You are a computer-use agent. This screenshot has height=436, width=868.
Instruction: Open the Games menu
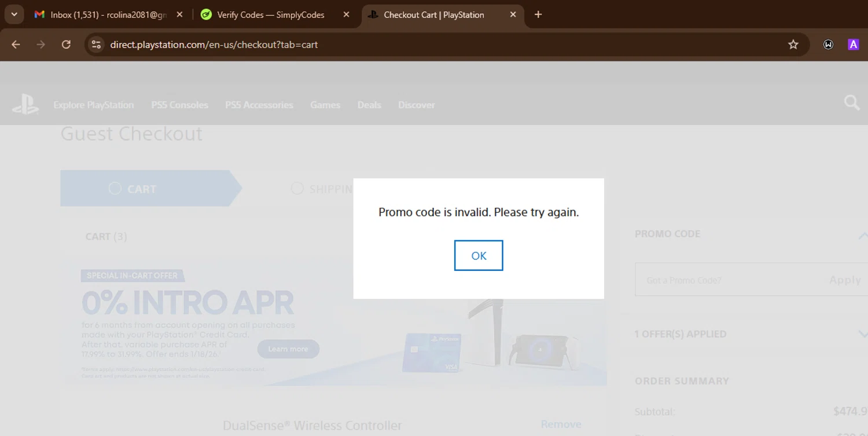[x=325, y=105]
